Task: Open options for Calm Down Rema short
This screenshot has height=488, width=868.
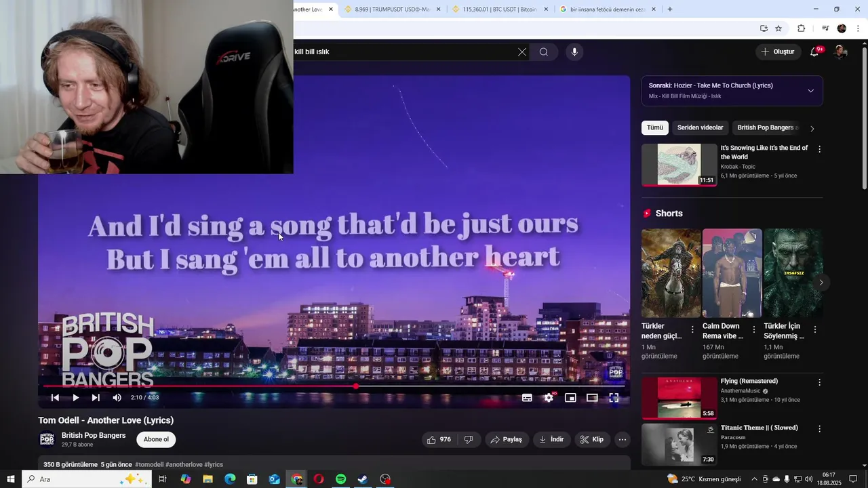Action: 753,329
